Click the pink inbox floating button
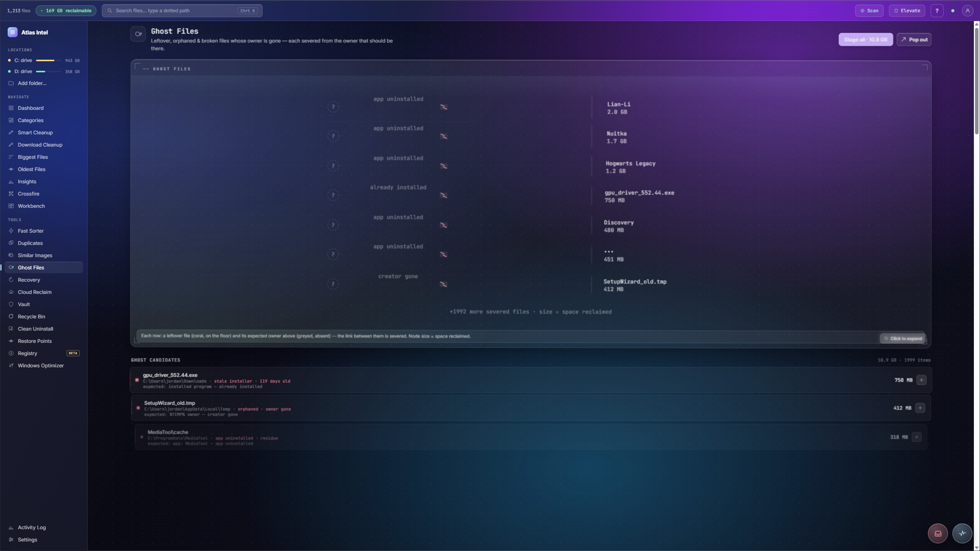 pyautogui.click(x=938, y=533)
